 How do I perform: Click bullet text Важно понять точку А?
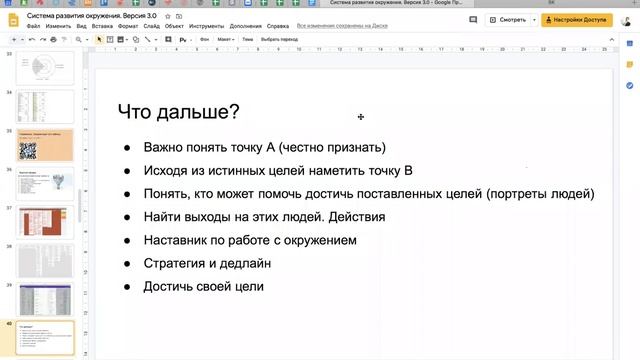click(x=264, y=147)
